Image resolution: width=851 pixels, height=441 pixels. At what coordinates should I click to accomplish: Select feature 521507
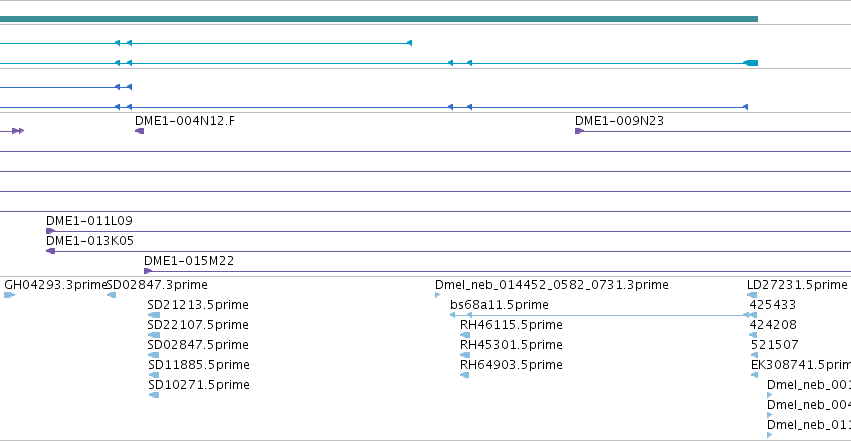774,345
